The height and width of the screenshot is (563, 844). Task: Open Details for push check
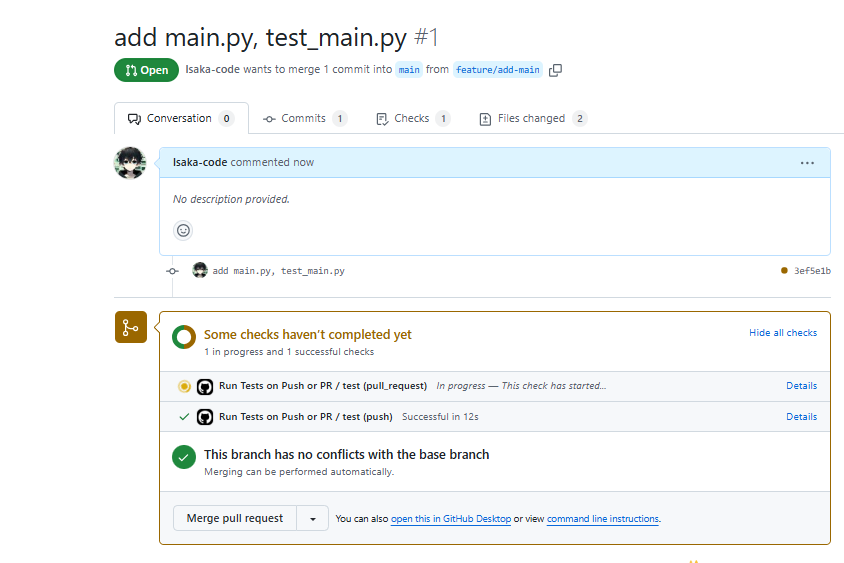[x=801, y=417]
